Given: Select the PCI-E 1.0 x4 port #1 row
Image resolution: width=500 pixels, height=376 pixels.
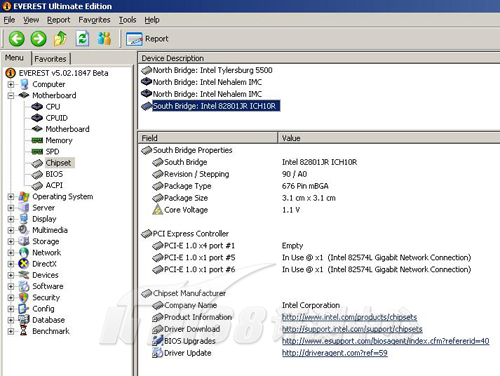Looking at the screenshot, I should pos(319,246).
